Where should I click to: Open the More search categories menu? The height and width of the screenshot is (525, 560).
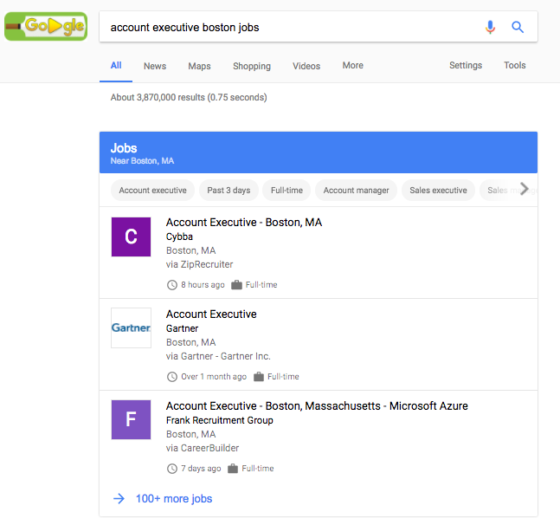pyautogui.click(x=353, y=65)
